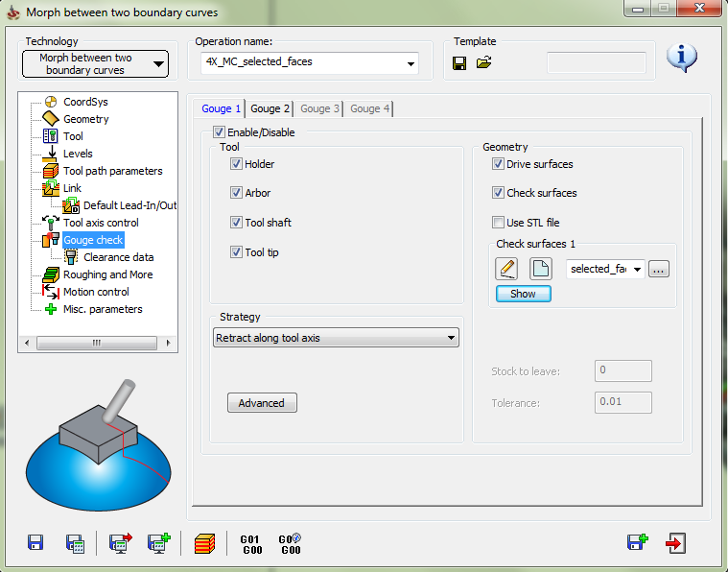Image resolution: width=728 pixels, height=572 pixels.
Task: Click the stacked layers icon in bottom toolbar
Action: point(204,543)
